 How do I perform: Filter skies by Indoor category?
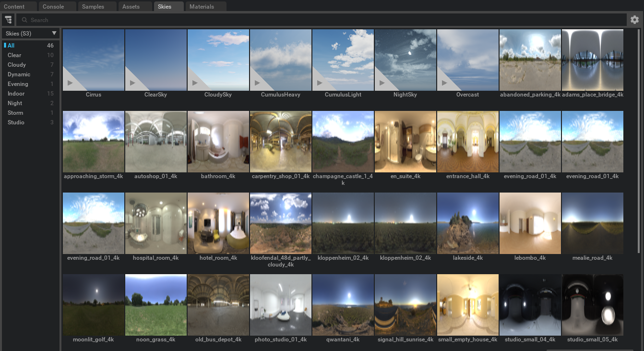[31, 94]
